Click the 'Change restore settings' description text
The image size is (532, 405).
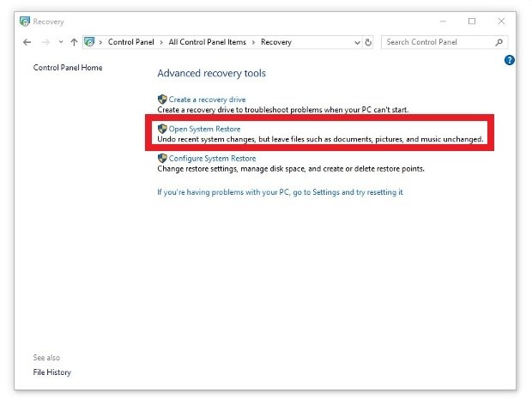coord(291,168)
